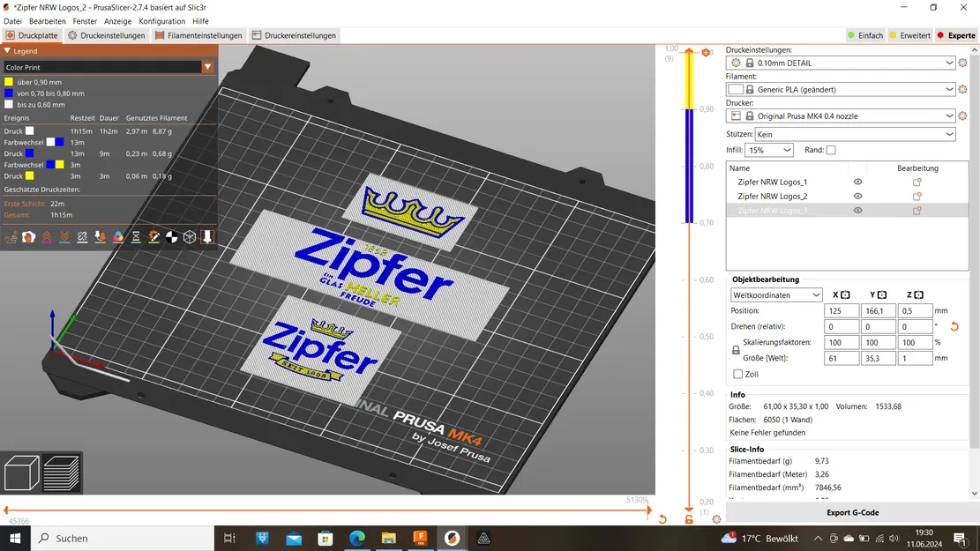This screenshot has height=551, width=980.
Task: Select Experte mode
Action: [x=955, y=35]
